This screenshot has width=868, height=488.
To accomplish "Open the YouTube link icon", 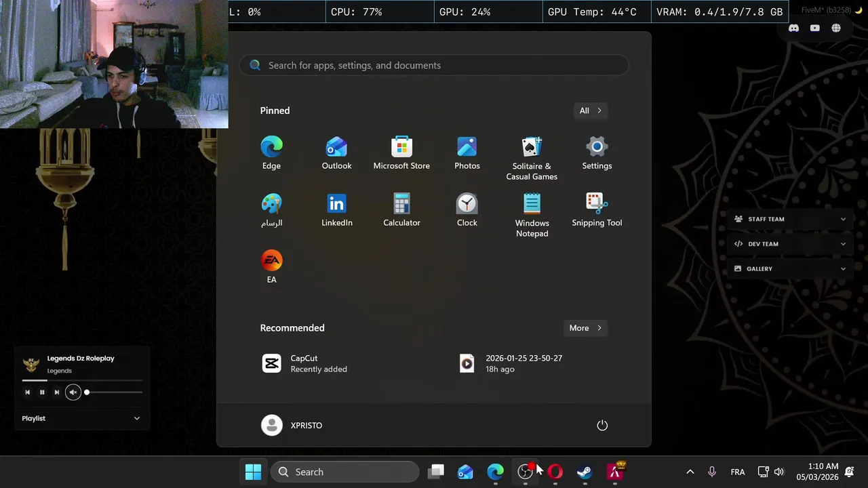I will [x=815, y=28].
